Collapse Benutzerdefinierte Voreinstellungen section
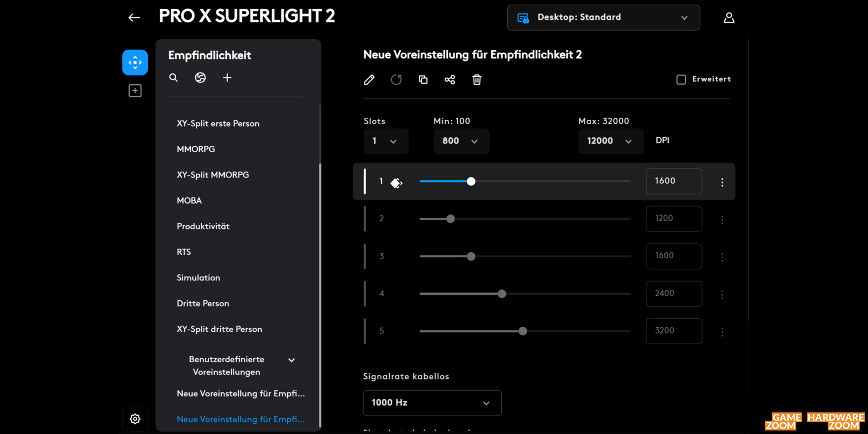This screenshot has width=868, height=434. [292, 360]
